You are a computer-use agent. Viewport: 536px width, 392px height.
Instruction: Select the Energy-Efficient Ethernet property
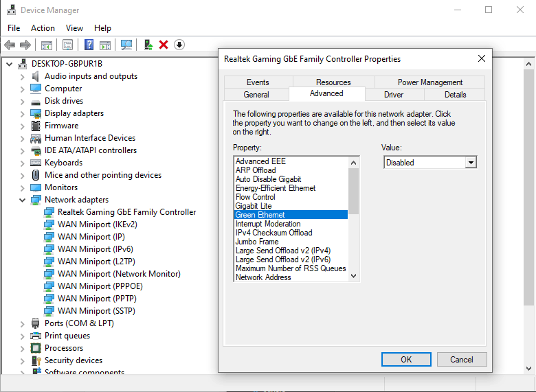pyautogui.click(x=291, y=188)
